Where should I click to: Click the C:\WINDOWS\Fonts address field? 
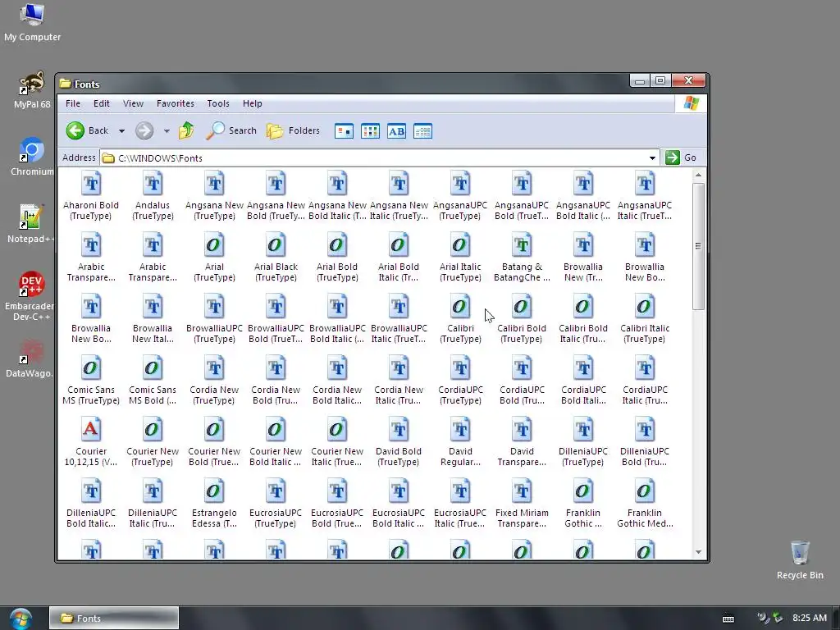(x=379, y=158)
